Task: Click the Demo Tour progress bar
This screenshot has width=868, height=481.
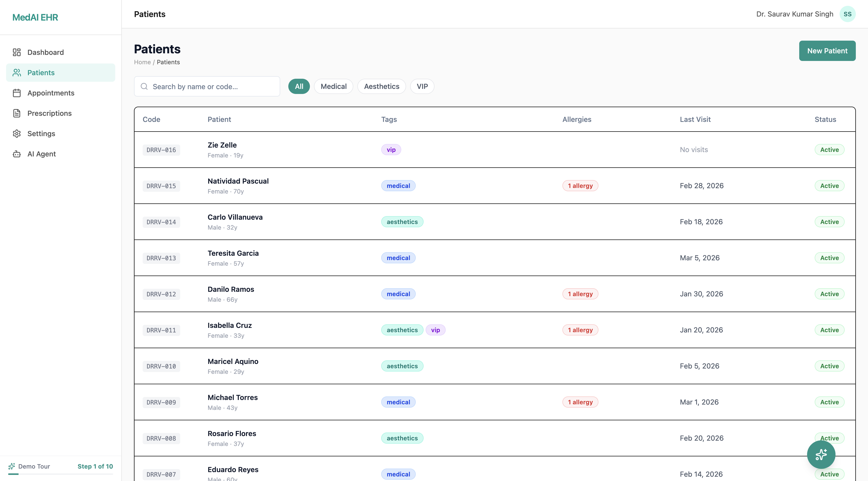Action: click(x=61, y=474)
